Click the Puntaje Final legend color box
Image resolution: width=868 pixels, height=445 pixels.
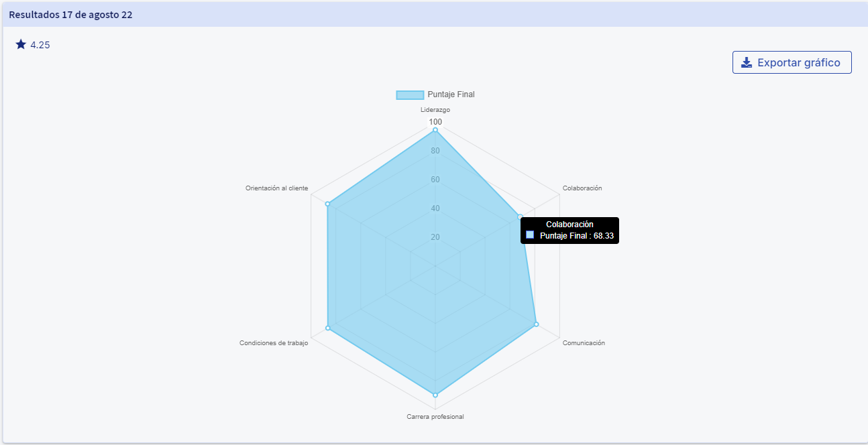click(410, 95)
